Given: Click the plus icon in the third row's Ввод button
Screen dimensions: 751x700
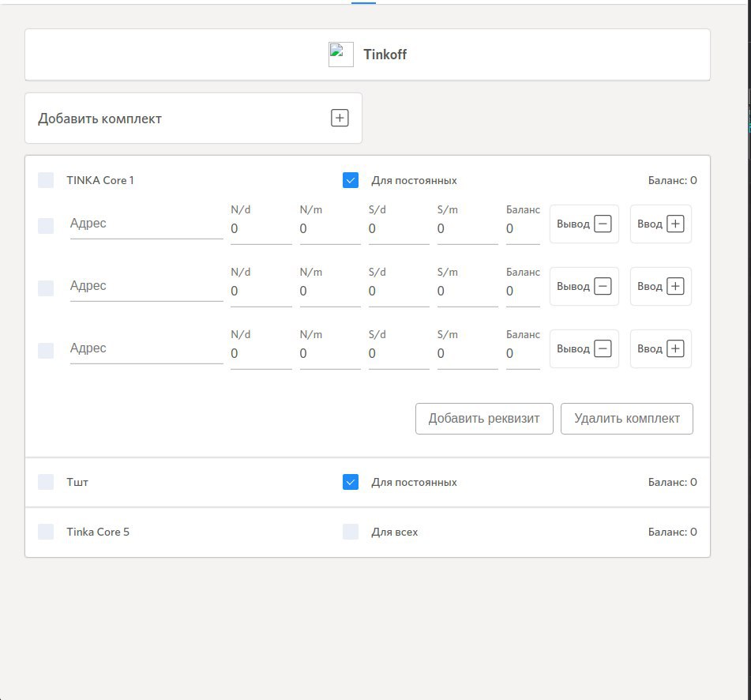Looking at the screenshot, I should [675, 348].
